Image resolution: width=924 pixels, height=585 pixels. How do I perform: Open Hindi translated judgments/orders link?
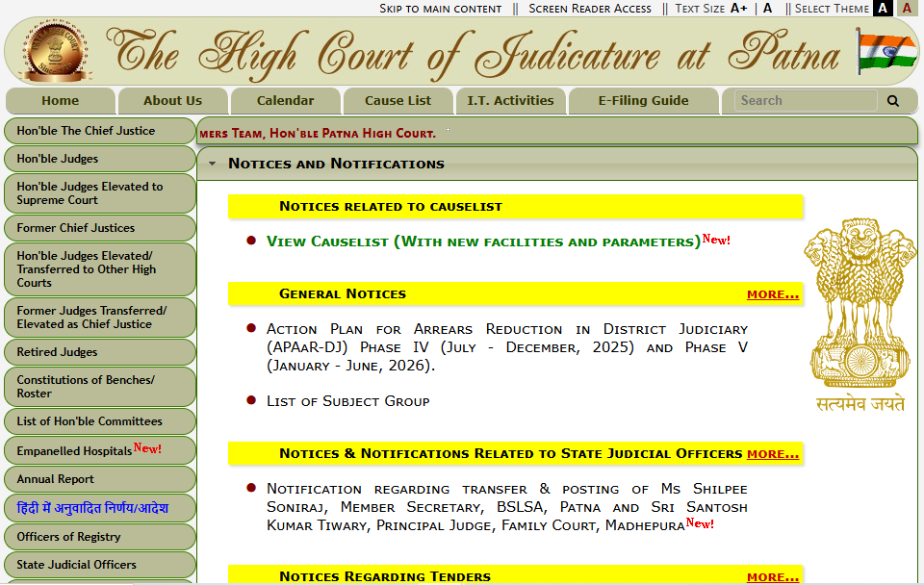click(99, 508)
